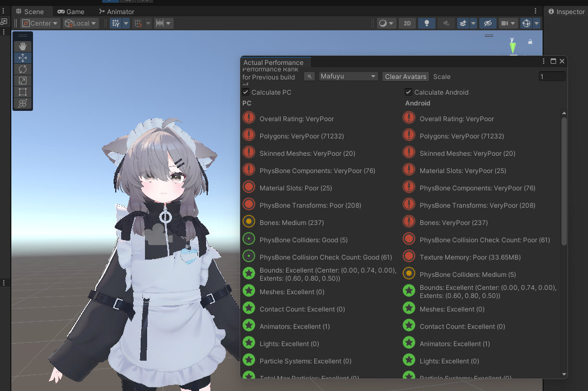The width and height of the screenshot is (588, 391).
Task: Open scene effects options dropdown arrow
Action: [x=473, y=23]
